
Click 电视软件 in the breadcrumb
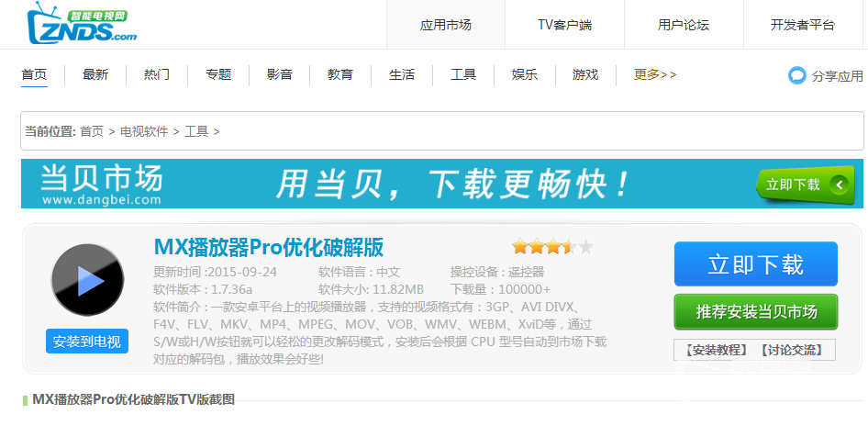pyautogui.click(x=144, y=131)
